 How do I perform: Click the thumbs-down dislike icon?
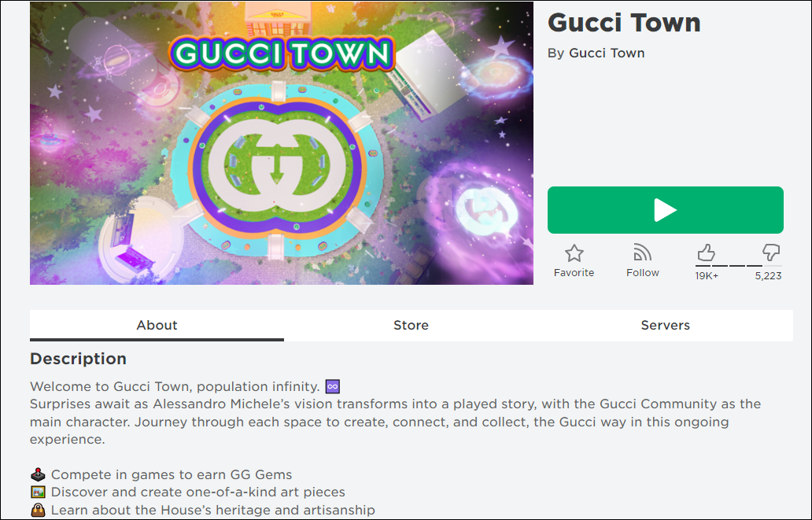point(771,253)
